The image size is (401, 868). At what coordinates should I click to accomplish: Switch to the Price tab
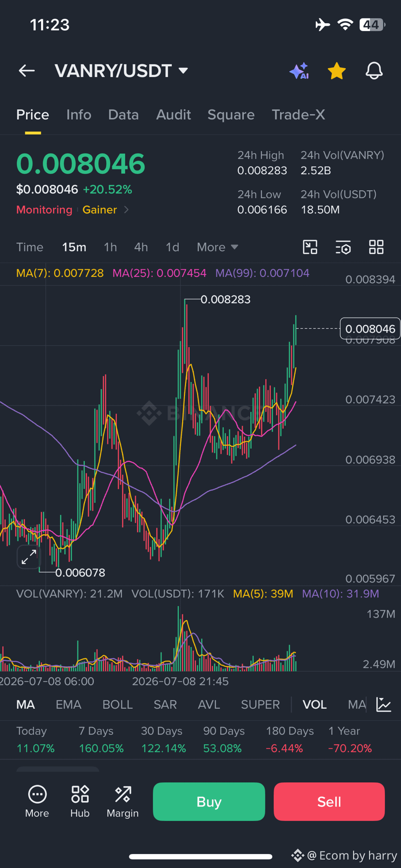32,115
